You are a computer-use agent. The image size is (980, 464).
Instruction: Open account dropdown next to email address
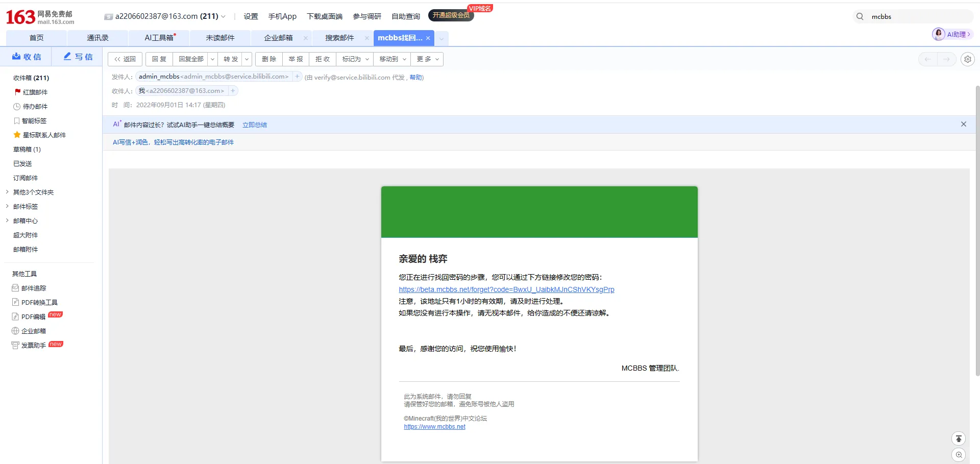tap(223, 17)
